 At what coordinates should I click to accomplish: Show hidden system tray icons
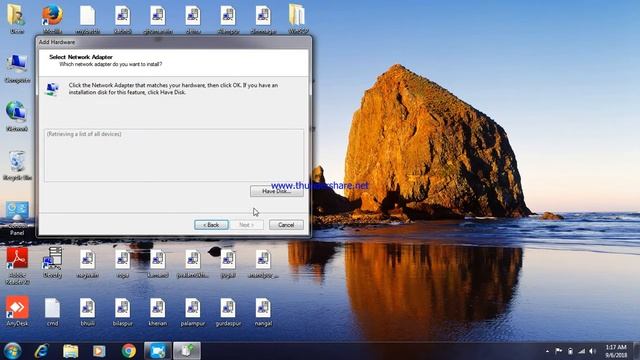click(547, 351)
